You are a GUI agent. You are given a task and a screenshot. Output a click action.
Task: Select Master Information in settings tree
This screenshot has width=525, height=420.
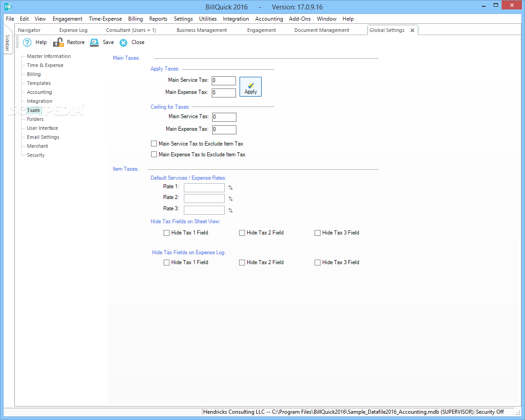(49, 56)
